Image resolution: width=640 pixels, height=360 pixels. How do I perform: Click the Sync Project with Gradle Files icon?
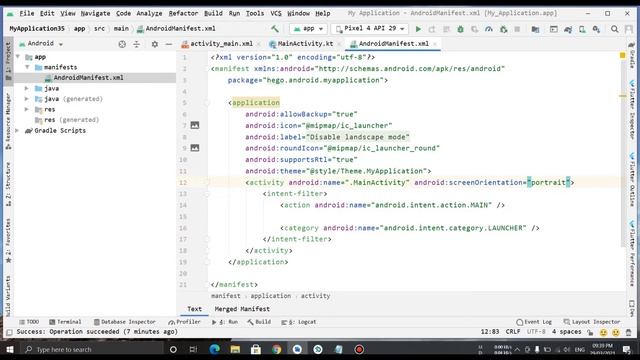pyautogui.click(x=568, y=29)
